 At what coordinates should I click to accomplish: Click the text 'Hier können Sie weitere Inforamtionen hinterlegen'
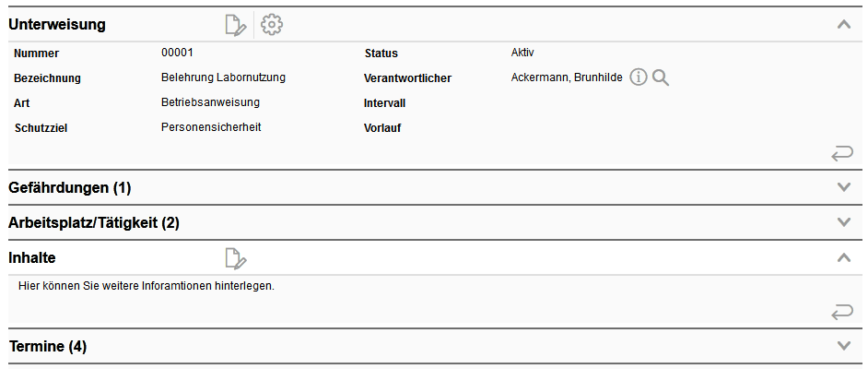(147, 287)
